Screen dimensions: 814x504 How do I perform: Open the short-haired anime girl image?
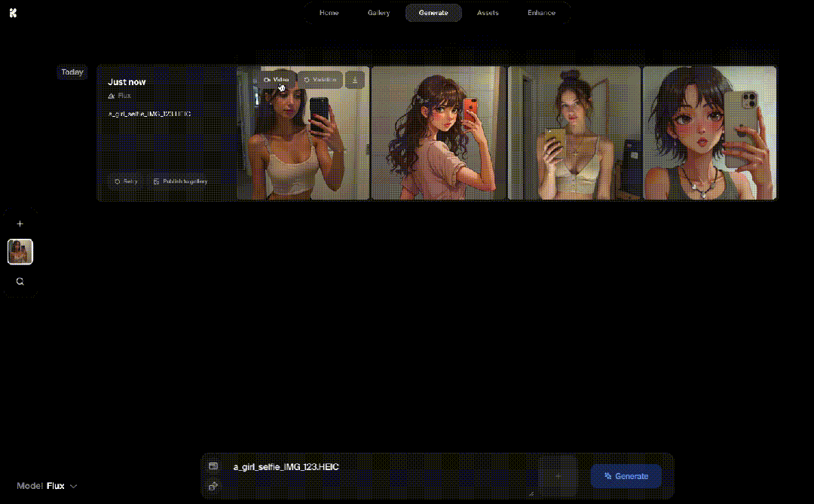point(710,133)
